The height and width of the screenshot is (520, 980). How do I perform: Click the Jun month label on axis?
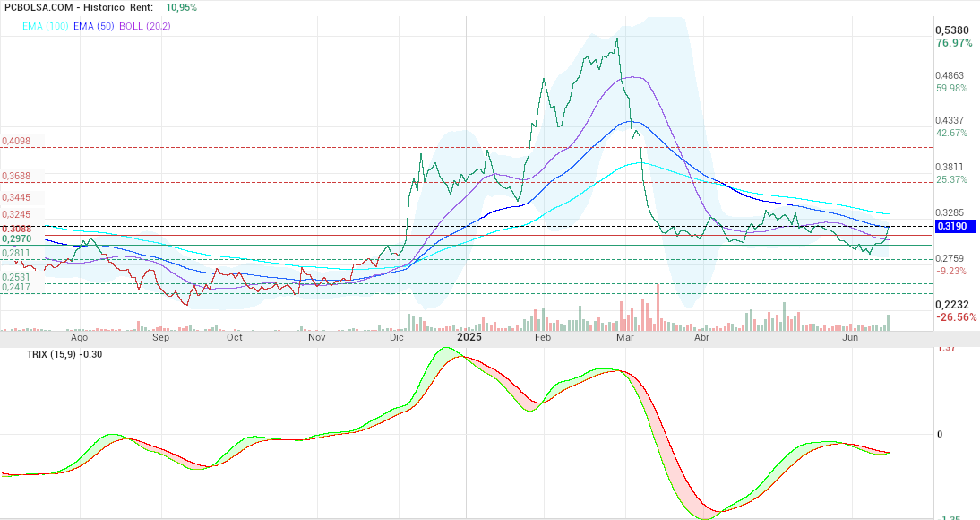click(x=850, y=337)
